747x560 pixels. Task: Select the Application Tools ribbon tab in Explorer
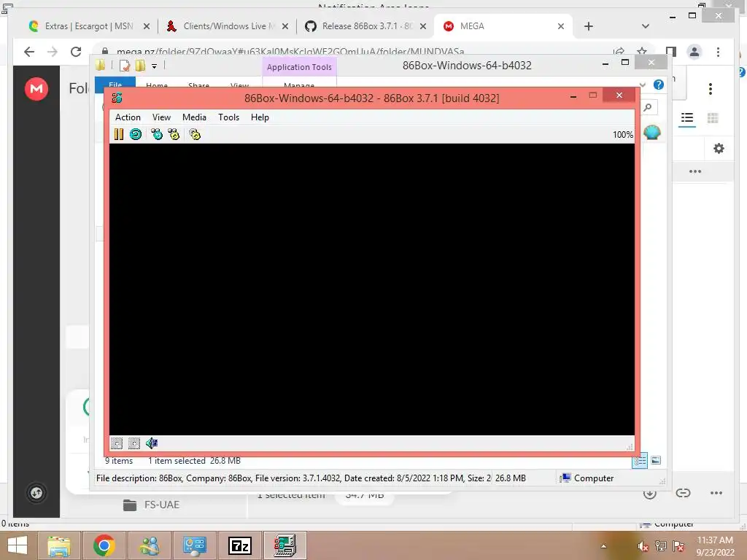(299, 67)
